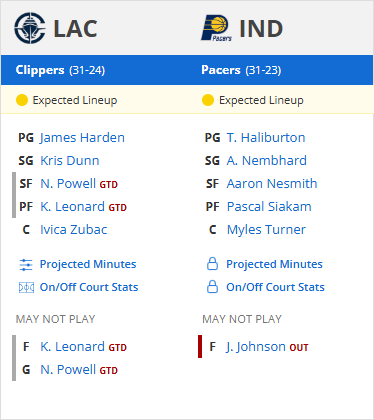Screen dimensions: 374x420
Task: Open Clippers Projected Minutes
Action: [x=88, y=264]
